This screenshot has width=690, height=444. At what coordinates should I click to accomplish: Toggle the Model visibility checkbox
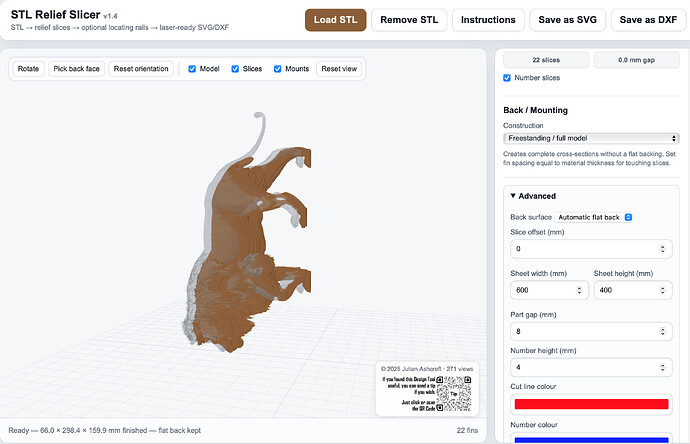192,69
